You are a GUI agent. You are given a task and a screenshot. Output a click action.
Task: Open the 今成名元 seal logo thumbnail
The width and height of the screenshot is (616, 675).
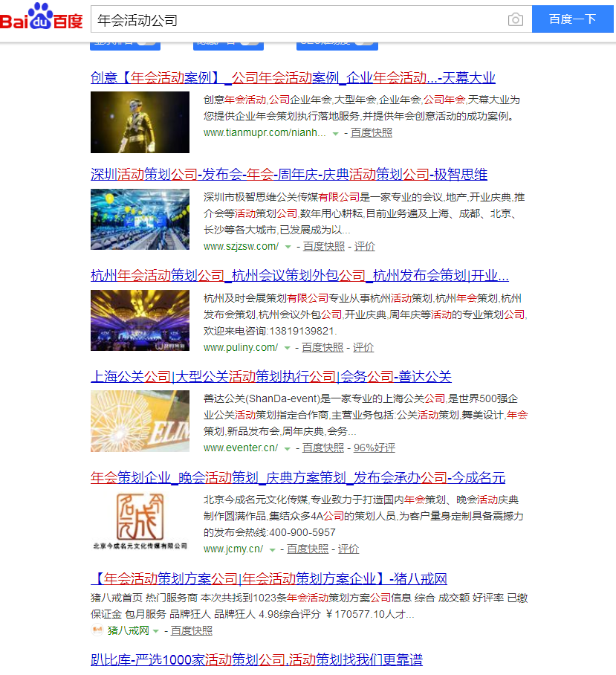pos(140,521)
